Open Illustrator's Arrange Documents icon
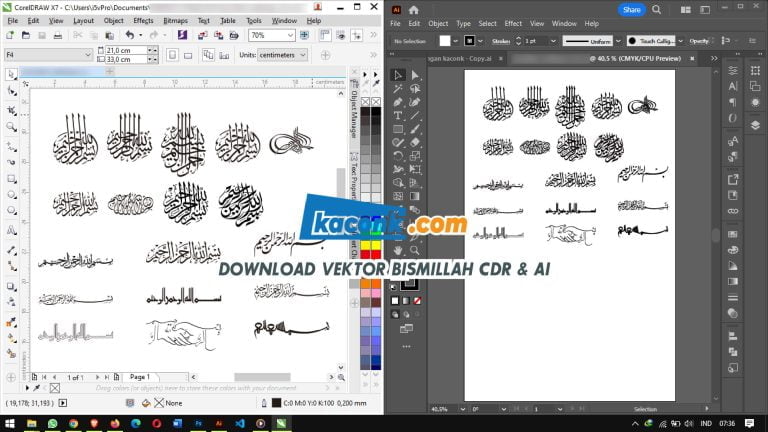 tap(686, 10)
